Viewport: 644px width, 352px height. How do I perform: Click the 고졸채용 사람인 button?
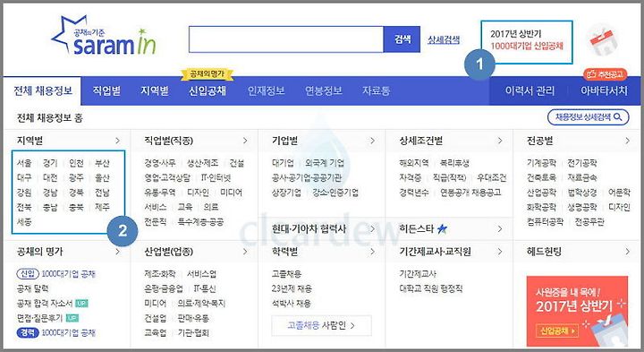pos(321,326)
